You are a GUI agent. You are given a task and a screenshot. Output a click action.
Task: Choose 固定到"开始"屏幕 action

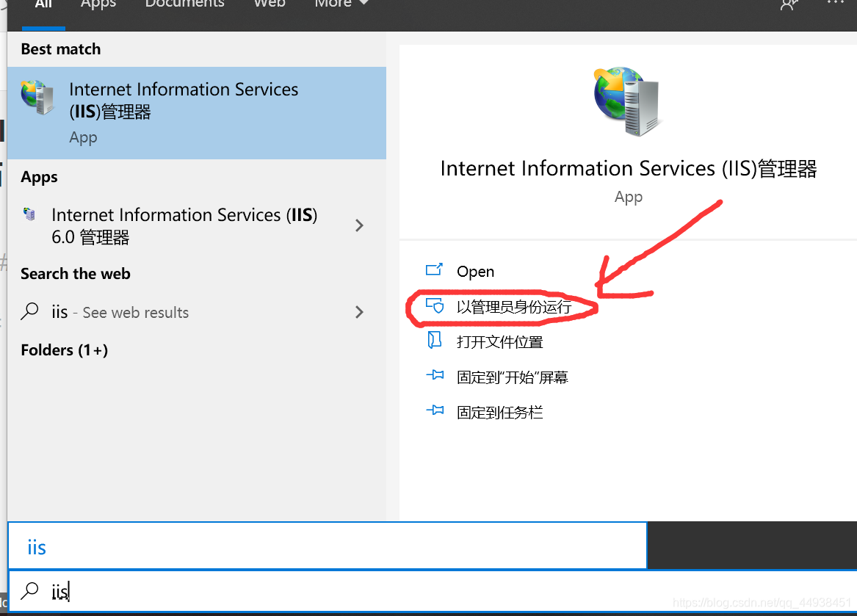point(513,377)
